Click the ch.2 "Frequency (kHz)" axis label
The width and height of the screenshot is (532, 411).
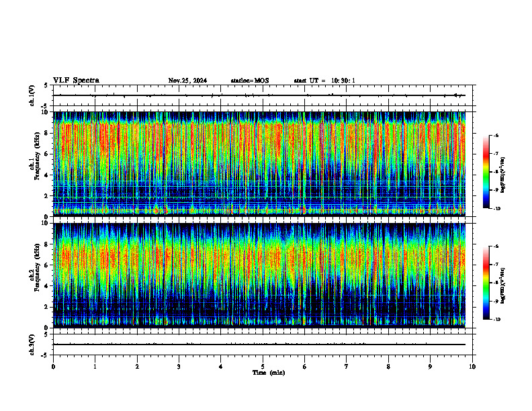click(37, 267)
